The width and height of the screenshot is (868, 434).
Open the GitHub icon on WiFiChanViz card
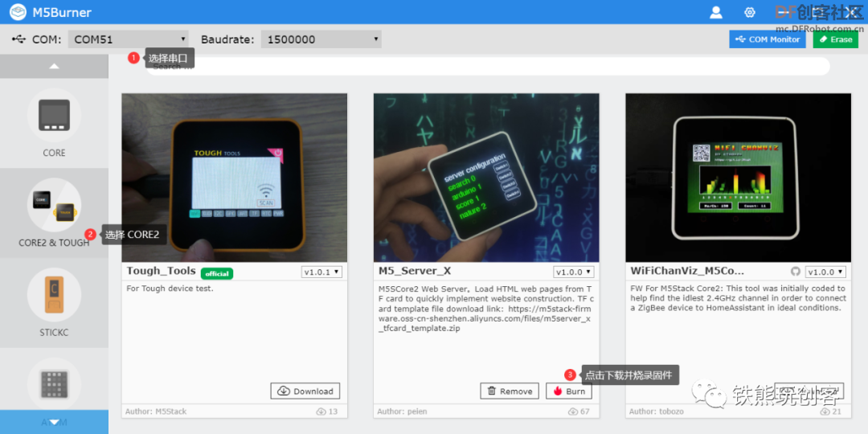coord(796,272)
